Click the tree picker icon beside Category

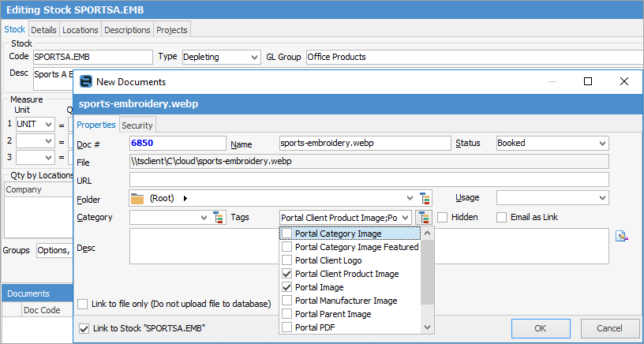coord(219,217)
